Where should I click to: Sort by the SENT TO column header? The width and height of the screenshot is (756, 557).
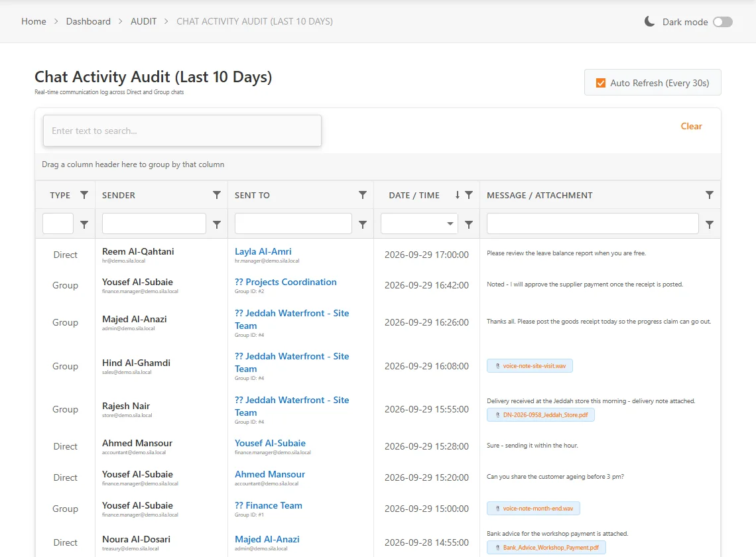coord(252,196)
